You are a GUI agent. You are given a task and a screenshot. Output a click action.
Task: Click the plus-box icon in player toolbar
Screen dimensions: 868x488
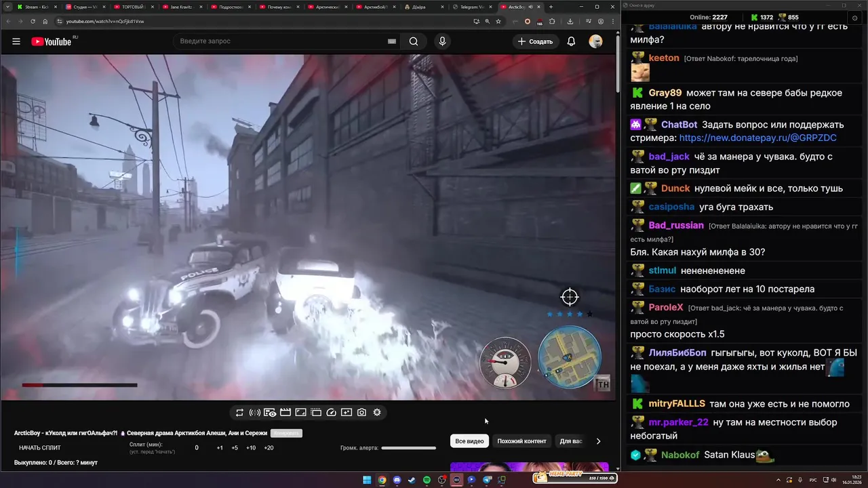tap(347, 412)
